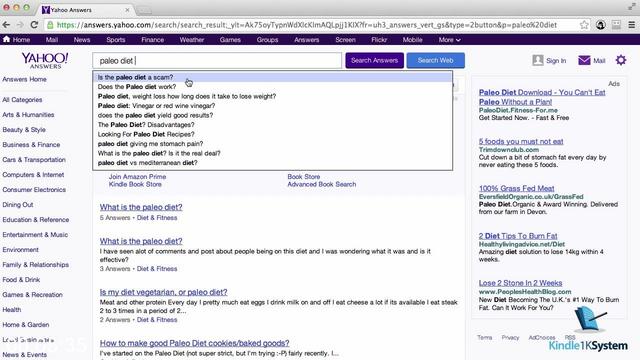Open Weather in the Yahoo navigation bar
Viewport: 640px width, 360px height.
point(191,40)
